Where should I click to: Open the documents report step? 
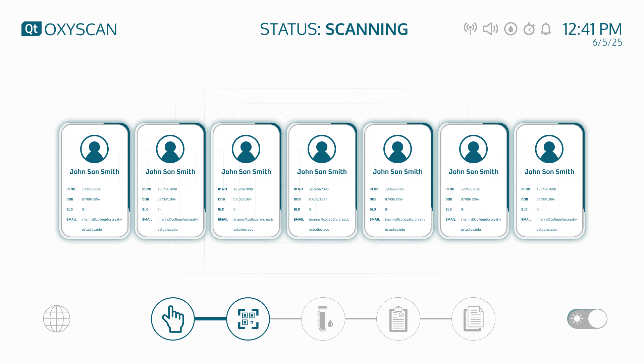pyautogui.click(x=473, y=319)
